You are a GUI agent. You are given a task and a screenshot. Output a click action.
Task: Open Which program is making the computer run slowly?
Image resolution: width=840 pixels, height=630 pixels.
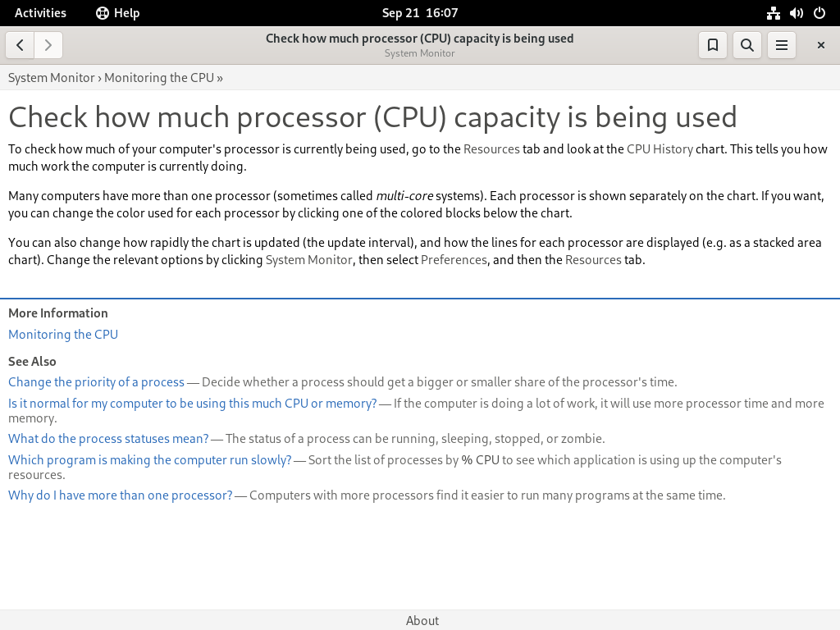pos(150,460)
